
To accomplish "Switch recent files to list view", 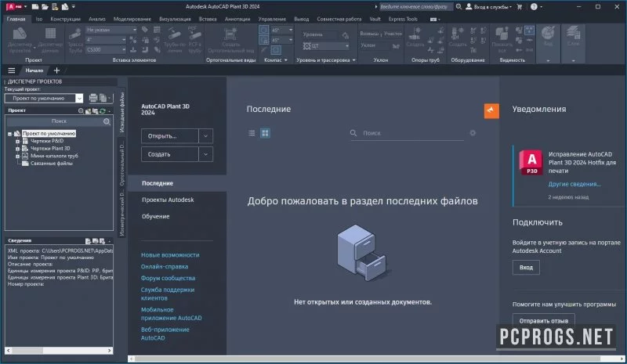I will (252, 133).
